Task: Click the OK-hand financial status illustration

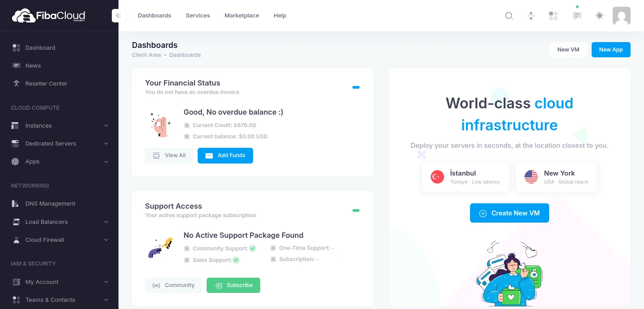Action: click(161, 125)
